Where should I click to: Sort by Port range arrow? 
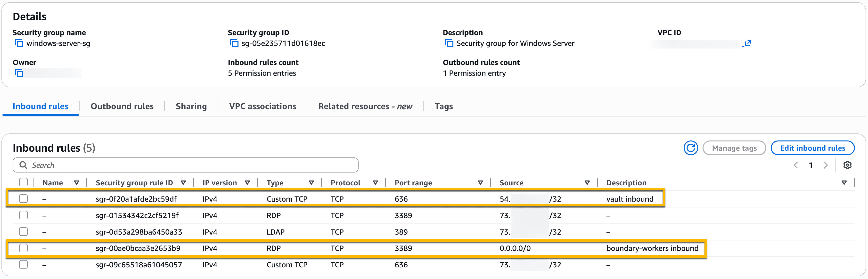(x=481, y=183)
